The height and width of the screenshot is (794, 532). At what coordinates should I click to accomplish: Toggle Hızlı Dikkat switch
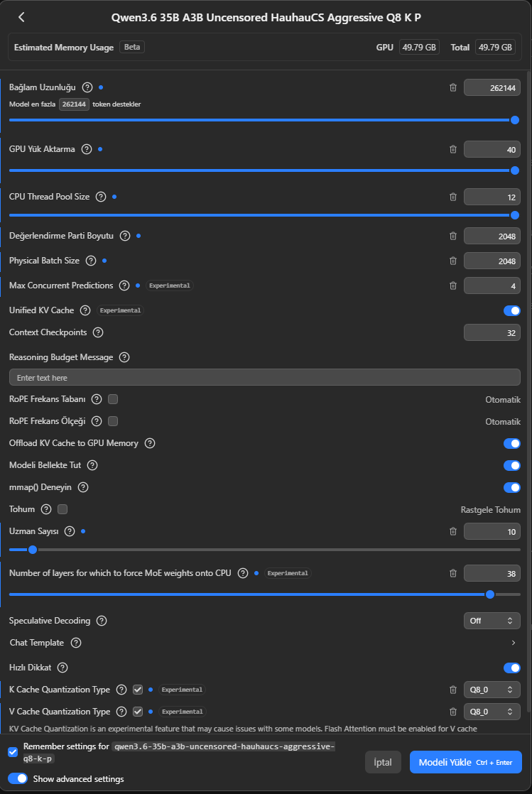point(511,668)
